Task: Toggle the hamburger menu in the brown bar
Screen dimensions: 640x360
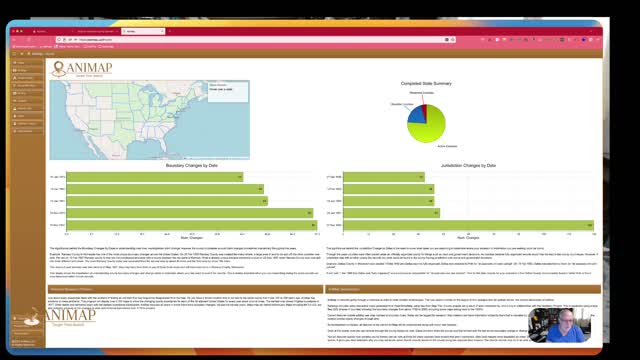Action: 14,53
